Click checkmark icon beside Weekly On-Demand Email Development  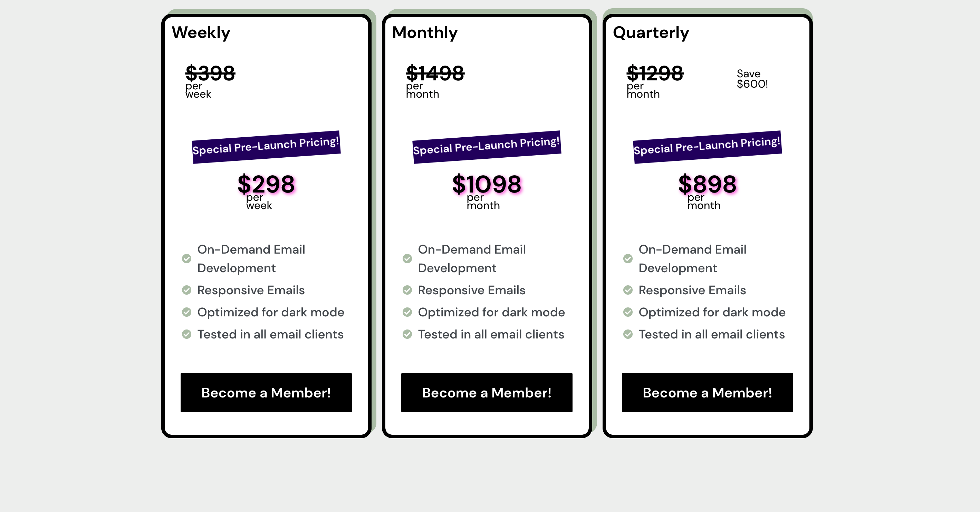point(186,258)
